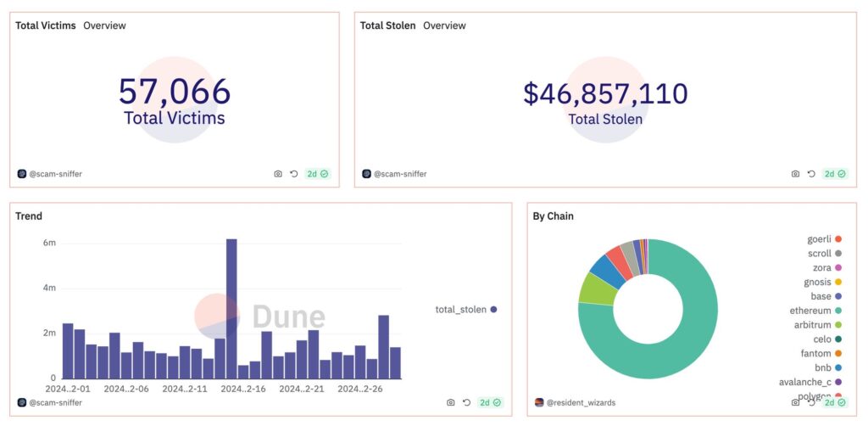Open @scam-sniffer profile under Total Victims

click(55, 174)
